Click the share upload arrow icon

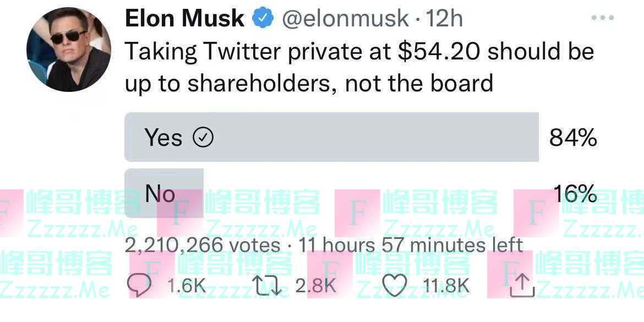point(522,286)
